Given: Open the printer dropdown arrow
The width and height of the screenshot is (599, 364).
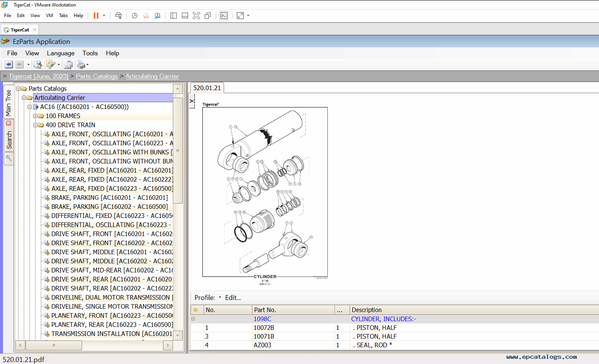Looking at the screenshot, I should 88,65.
